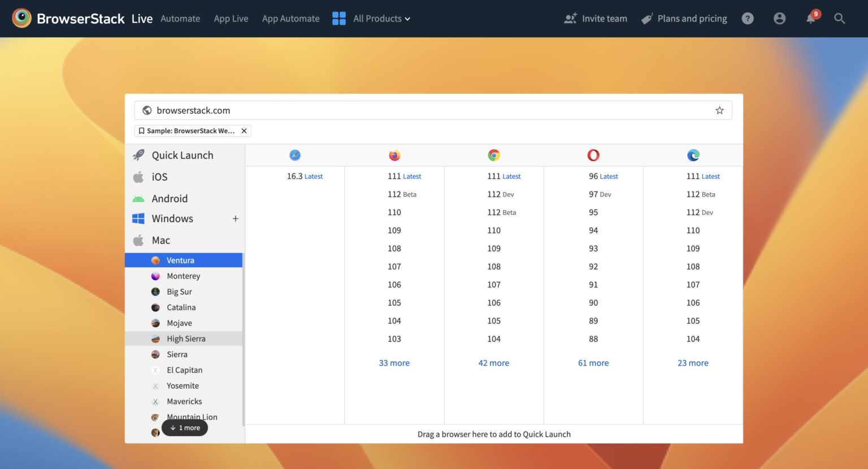Click the Firefox browser icon

[394, 155]
